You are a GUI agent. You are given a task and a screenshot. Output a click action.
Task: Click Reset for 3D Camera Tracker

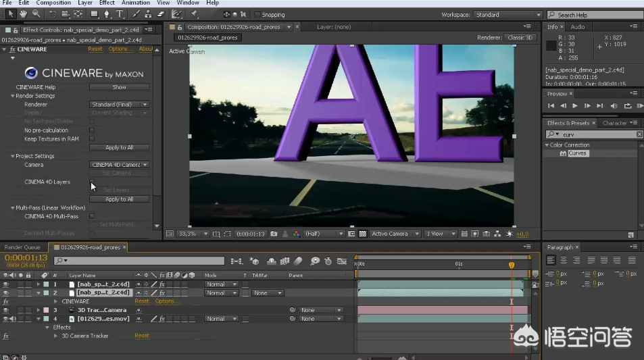click(142, 336)
